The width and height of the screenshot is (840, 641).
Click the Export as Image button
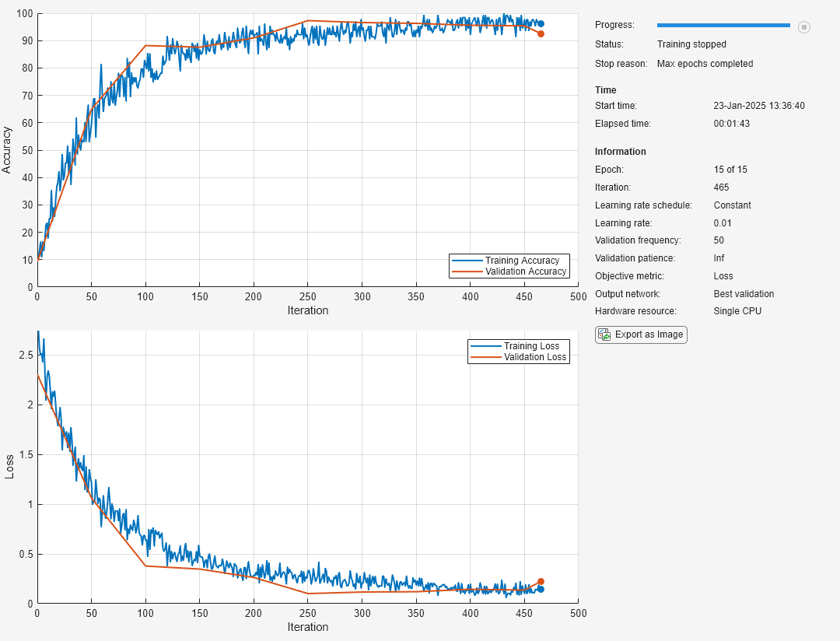pos(641,335)
